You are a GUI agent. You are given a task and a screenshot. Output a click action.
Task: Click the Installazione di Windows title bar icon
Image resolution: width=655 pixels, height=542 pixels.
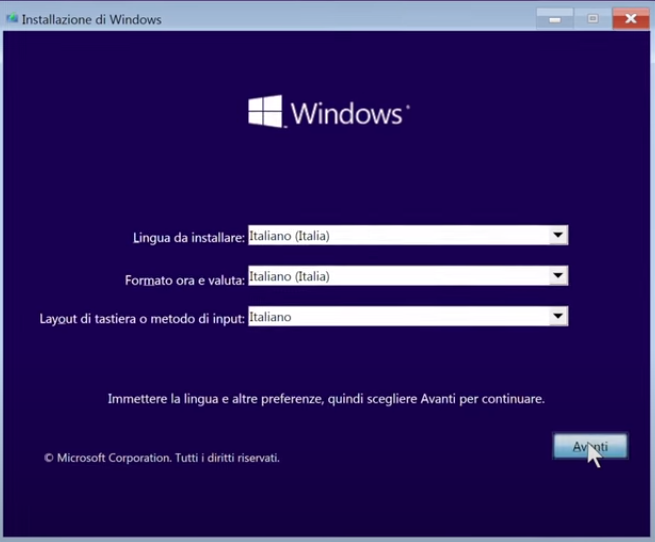[x=12, y=19]
